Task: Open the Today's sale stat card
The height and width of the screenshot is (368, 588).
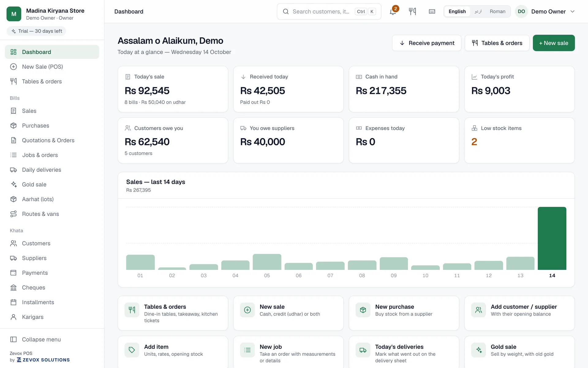Action: coord(173,89)
